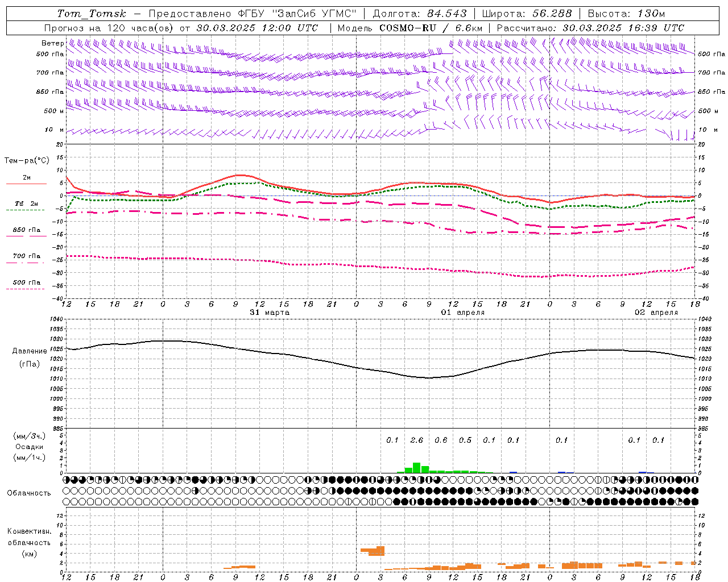Click the dotted pink sample under '500 гПа' legend
Image resolution: width=728 pixels, height=582 pixels.
click(x=26, y=289)
